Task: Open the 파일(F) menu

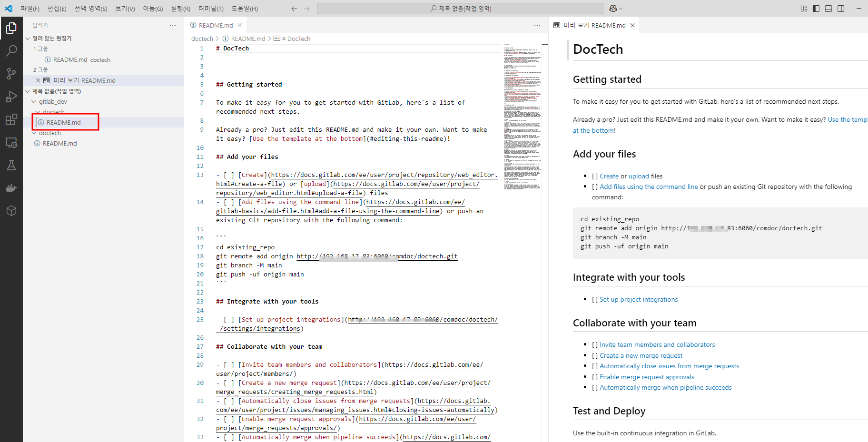Action: tap(30, 9)
